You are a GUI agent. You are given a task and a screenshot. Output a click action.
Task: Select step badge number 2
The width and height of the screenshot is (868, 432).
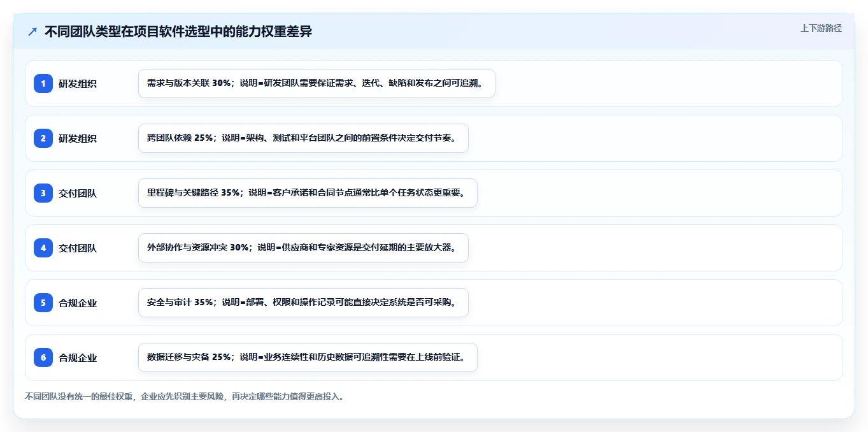(43, 138)
